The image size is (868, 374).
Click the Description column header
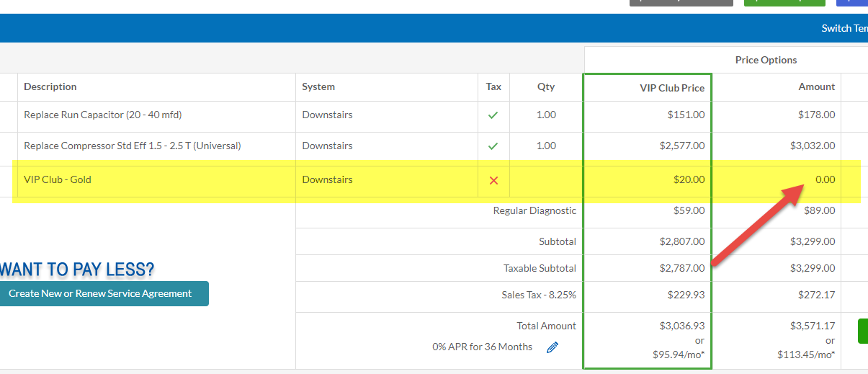(50, 86)
